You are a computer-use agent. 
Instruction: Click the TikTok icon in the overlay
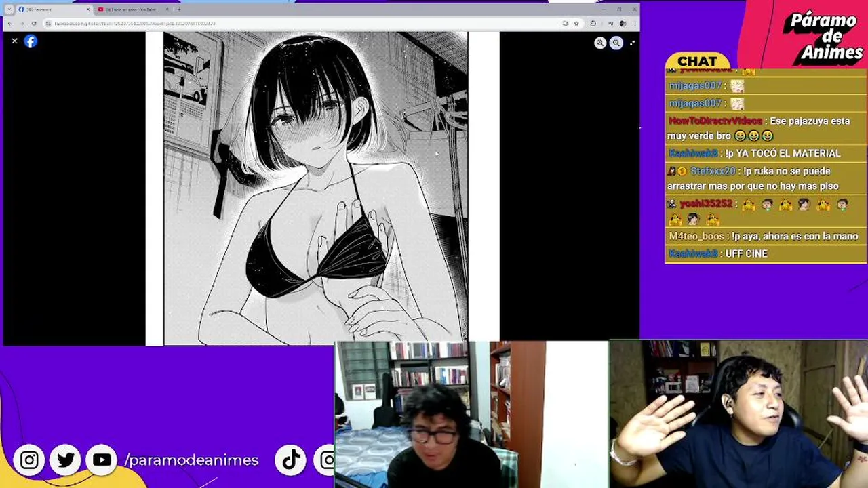[291, 460]
